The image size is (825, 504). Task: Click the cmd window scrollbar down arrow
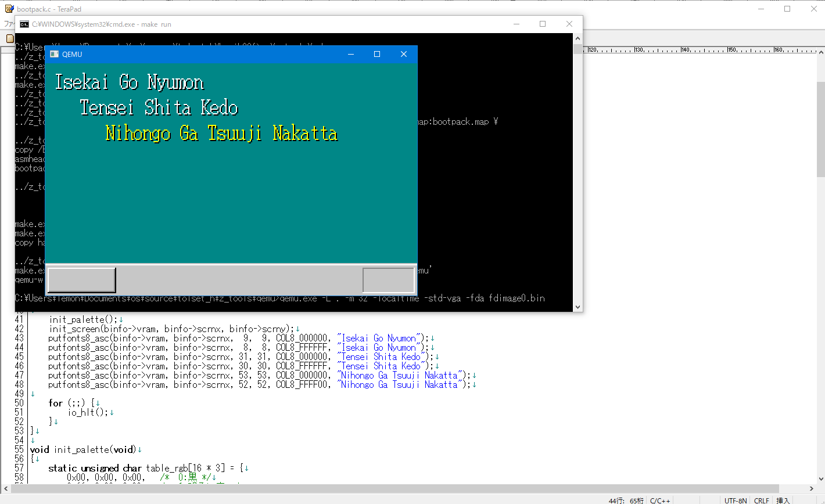pos(577,307)
